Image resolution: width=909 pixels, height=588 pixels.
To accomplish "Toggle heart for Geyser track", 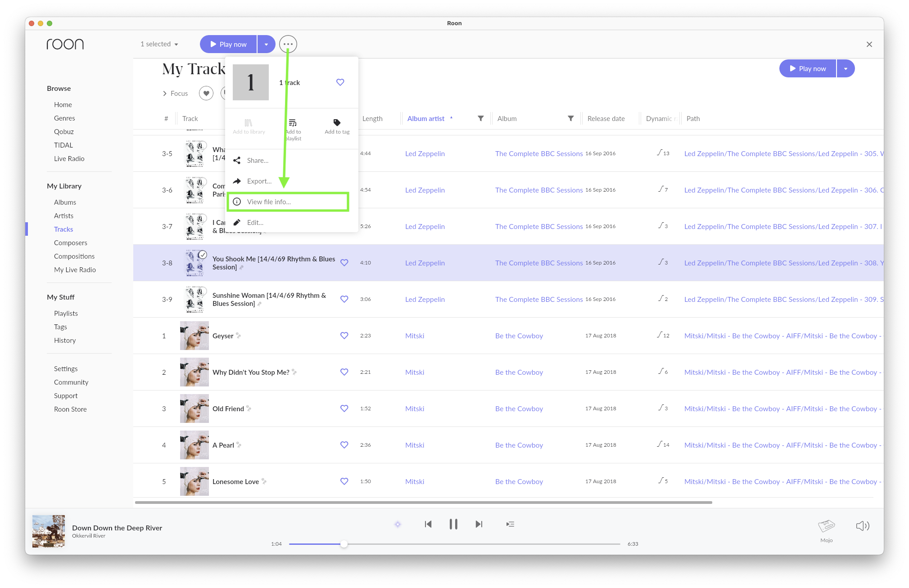I will pos(344,336).
